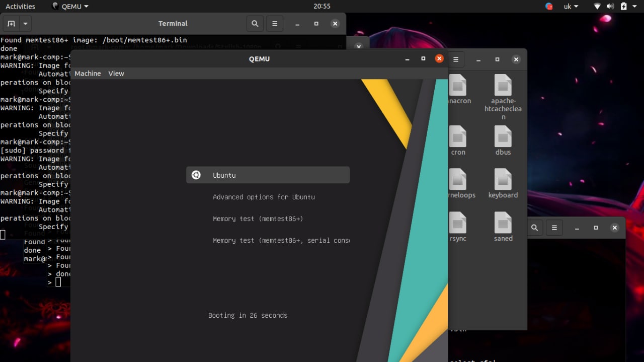Open the file manager hamburger menu
Image resolution: width=644 pixels, height=362 pixels.
click(456, 59)
